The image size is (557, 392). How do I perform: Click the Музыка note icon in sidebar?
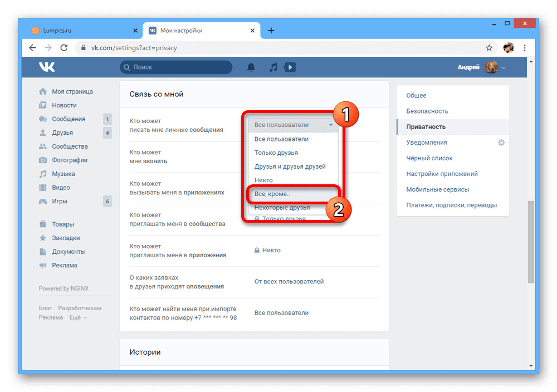pos(43,174)
